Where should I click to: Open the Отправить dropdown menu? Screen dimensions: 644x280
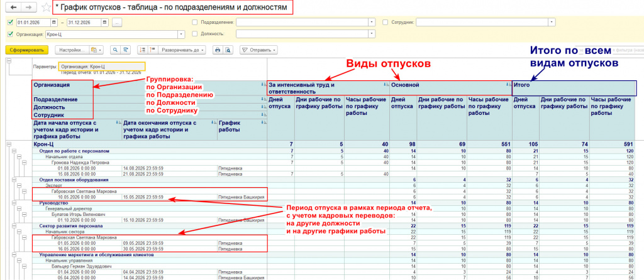[258, 50]
